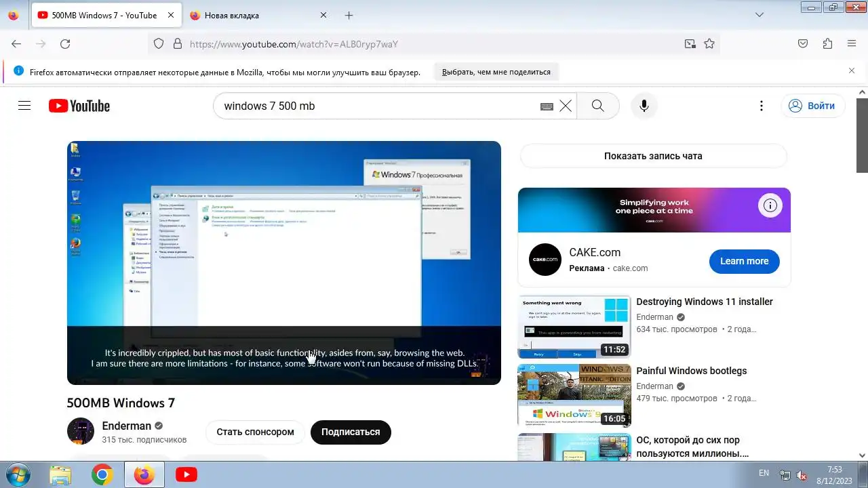The height and width of the screenshot is (488, 868).
Task: Open the Painful Windows bootlegs thumbnail
Action: click(x=574, y=396)
